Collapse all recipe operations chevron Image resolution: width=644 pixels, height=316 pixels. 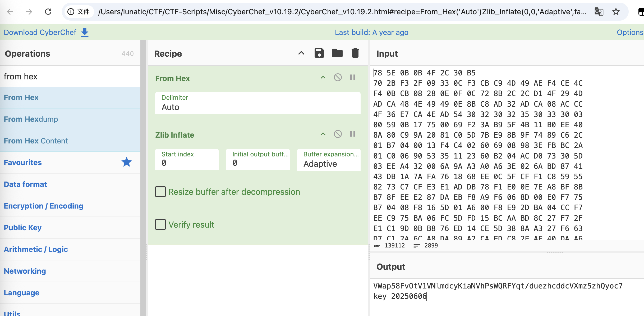[301, 53]
